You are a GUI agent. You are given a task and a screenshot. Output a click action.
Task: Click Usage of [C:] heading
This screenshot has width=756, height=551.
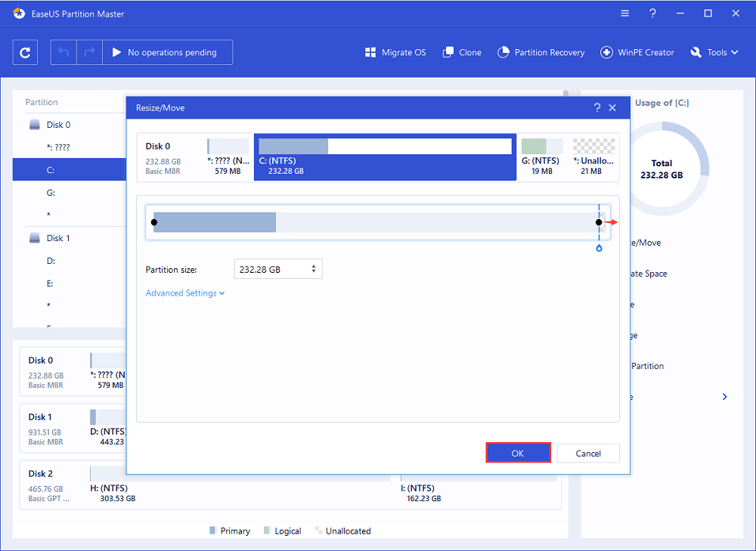pyautogui.click(x=661, y=103)
